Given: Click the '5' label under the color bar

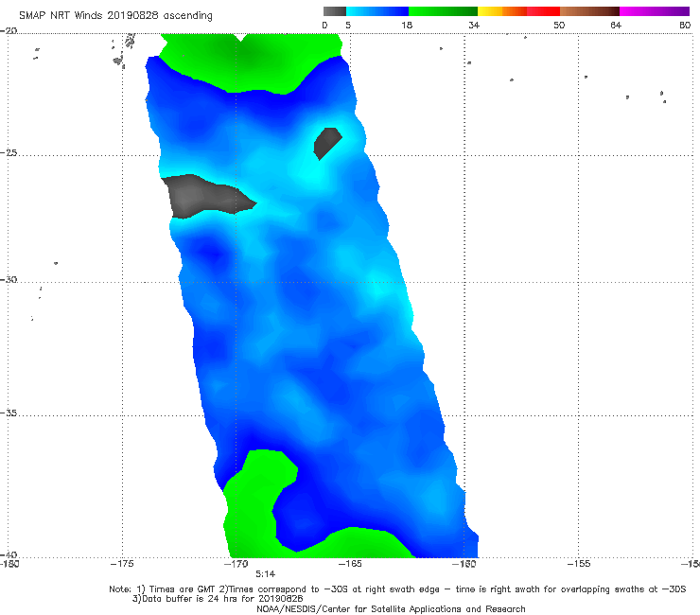Looking at the screenshot, I should 348,25.
